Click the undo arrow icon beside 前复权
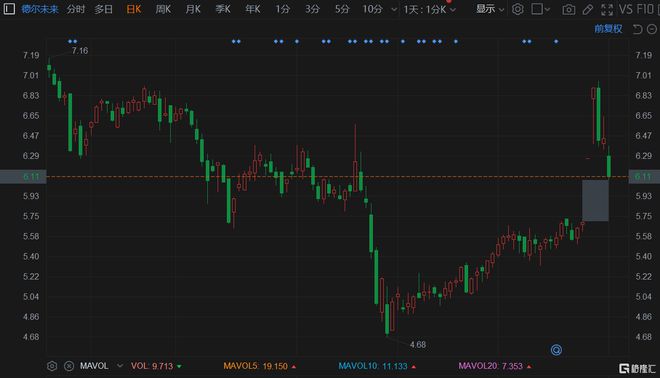 637,29
